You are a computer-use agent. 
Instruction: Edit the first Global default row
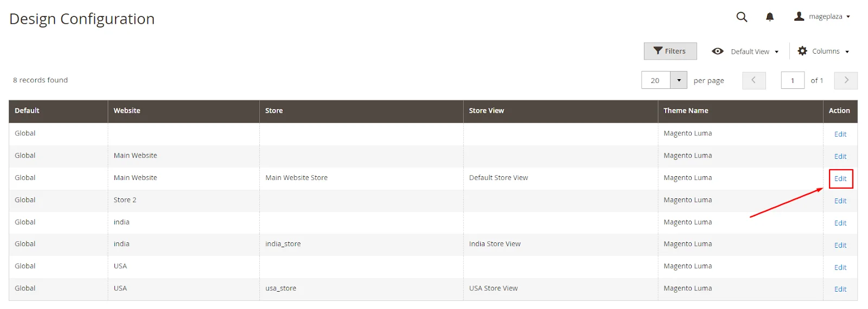pos(840,134)
